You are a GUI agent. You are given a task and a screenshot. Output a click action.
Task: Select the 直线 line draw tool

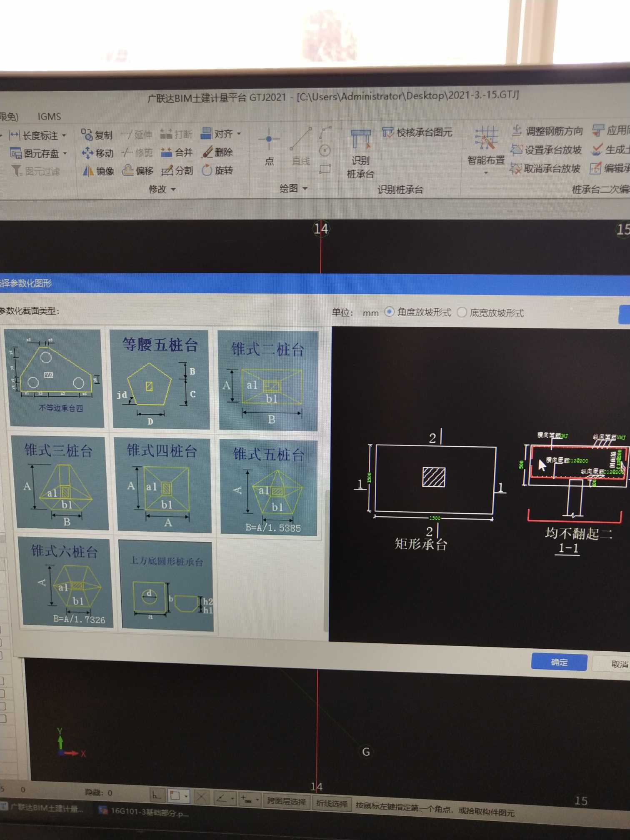[301, 147]
